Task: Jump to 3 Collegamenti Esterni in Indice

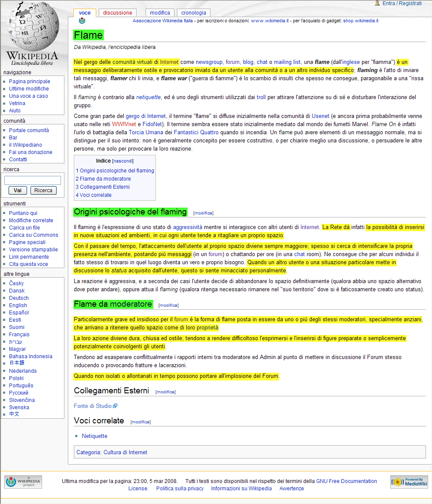Action: click(103, 187)
